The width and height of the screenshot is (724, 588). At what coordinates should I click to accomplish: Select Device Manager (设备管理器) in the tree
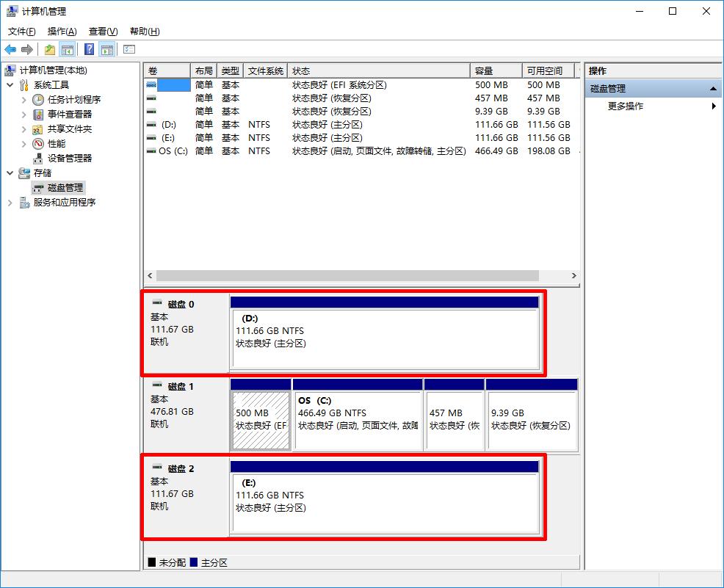tap(70, 158)
